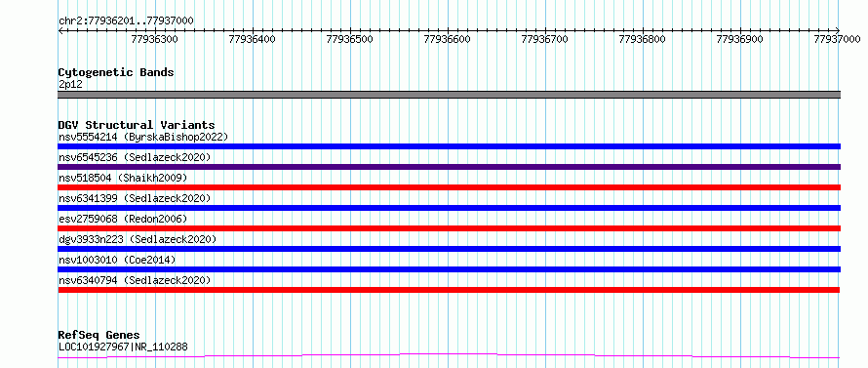The image size is (868, 368).
Task: Click ruler coordinate 77936600
Action: (448, 39)
